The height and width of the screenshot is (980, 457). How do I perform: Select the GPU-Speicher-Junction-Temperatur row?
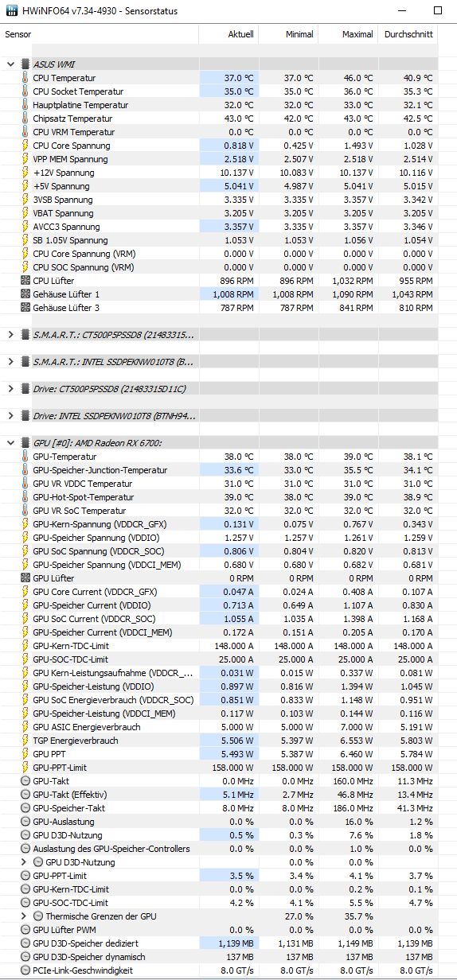click(219, 470)
